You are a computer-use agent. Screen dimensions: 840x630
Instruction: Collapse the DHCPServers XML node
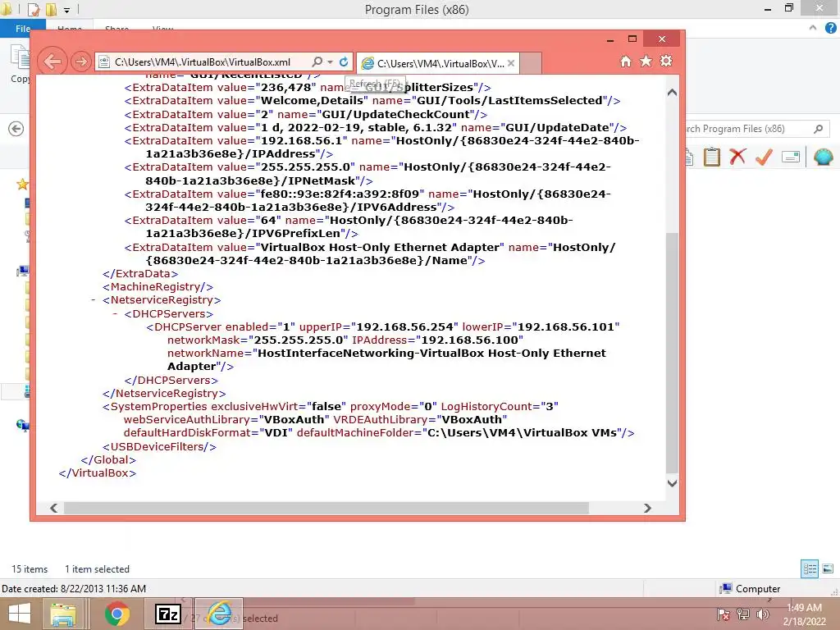[115, 313]
